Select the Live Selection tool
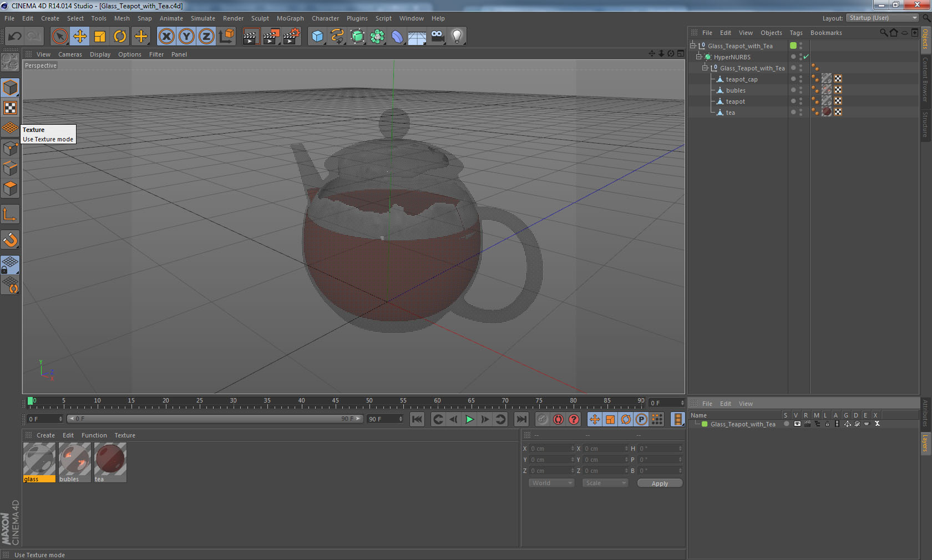Screen dimensions: 932x560 (59, 37)
